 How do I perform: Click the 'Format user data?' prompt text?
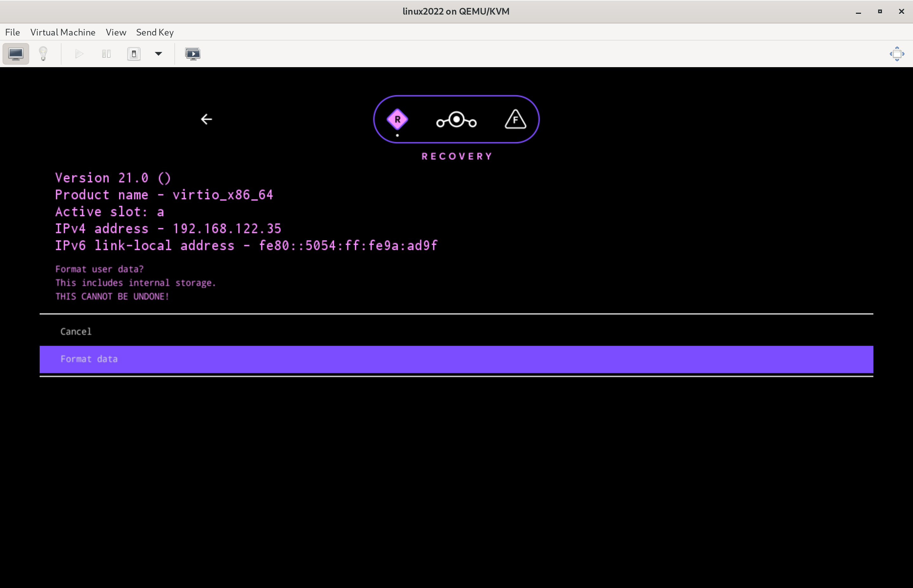pyautogui.click(x=99, y=269)
